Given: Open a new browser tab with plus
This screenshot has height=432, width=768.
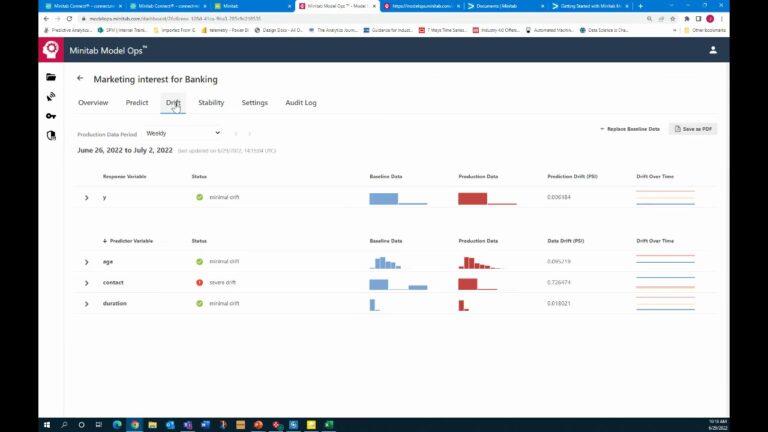Looking at the screenshot, I should click(640, 6).
